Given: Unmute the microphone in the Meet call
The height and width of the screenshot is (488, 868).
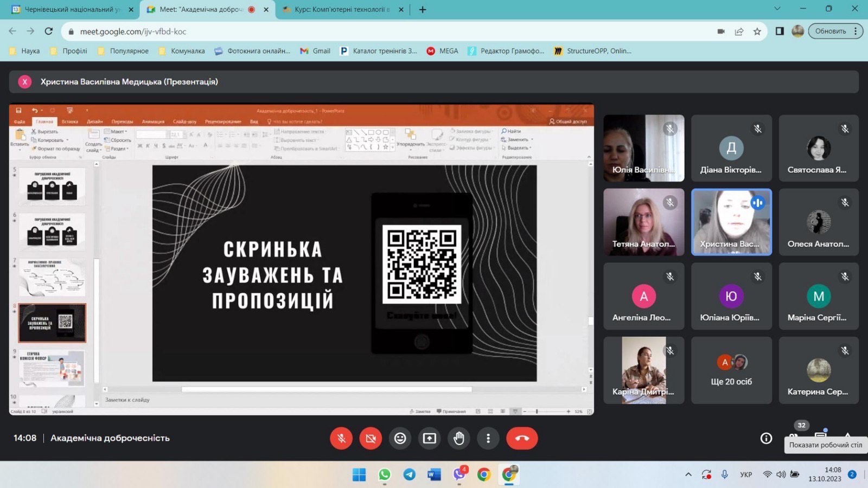Looking at the screenshot, I should coord(341,438).
